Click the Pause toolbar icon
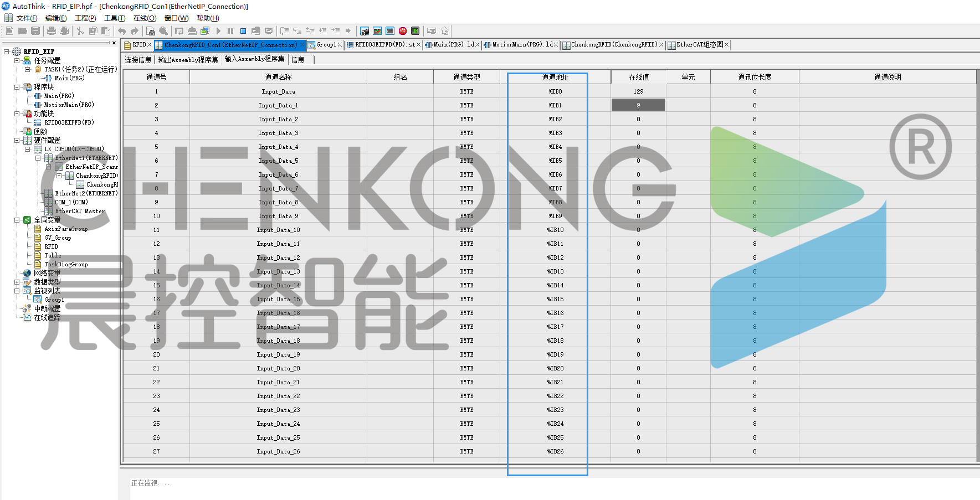Screen dimensions: 980x500 [x=230, y=31]
